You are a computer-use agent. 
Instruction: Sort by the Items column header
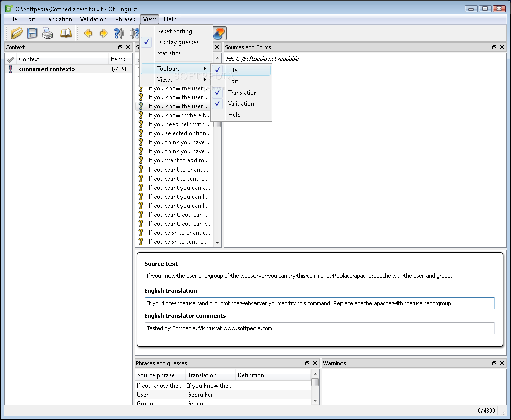tap(120, 59)
